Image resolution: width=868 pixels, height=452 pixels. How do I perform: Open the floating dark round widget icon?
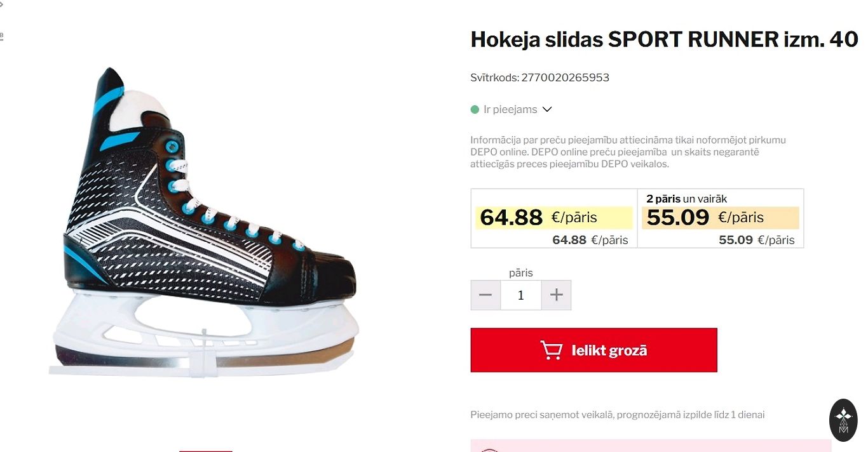point(843,420)
